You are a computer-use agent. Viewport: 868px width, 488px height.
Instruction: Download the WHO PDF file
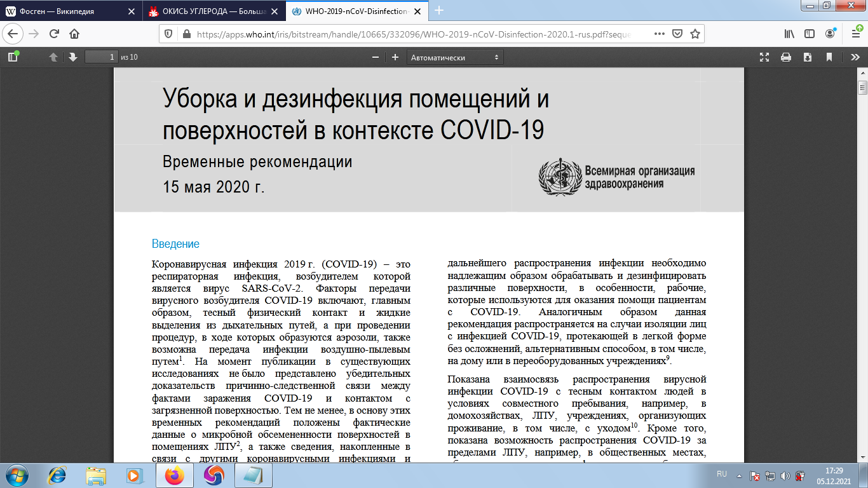[x=808, y=57]
